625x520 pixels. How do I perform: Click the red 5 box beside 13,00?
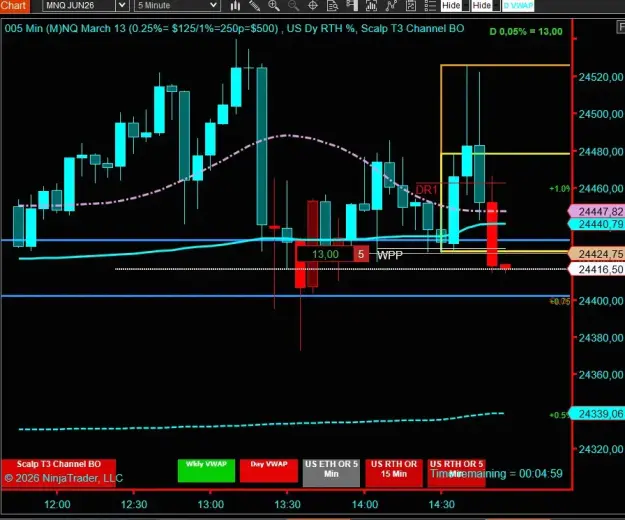(361, 254)
